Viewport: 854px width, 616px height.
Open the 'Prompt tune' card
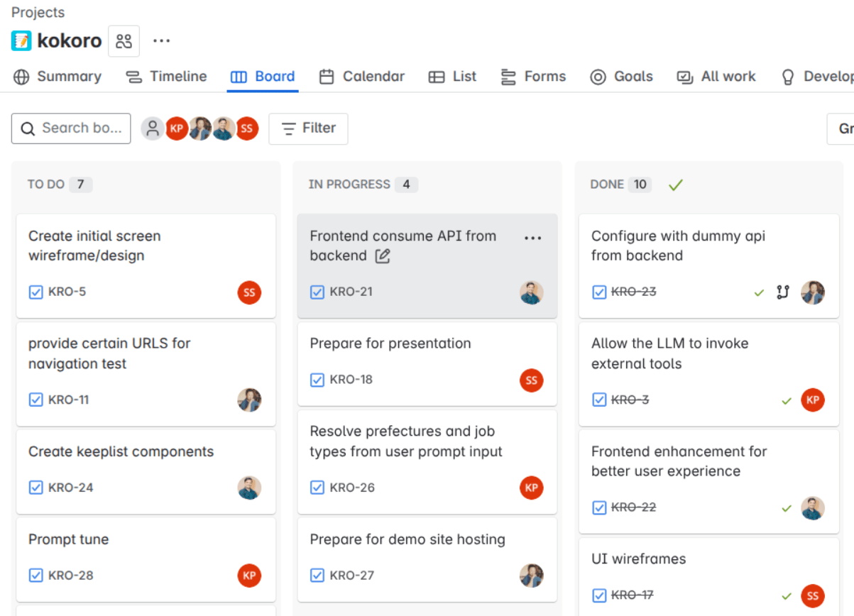coord(146,559)
